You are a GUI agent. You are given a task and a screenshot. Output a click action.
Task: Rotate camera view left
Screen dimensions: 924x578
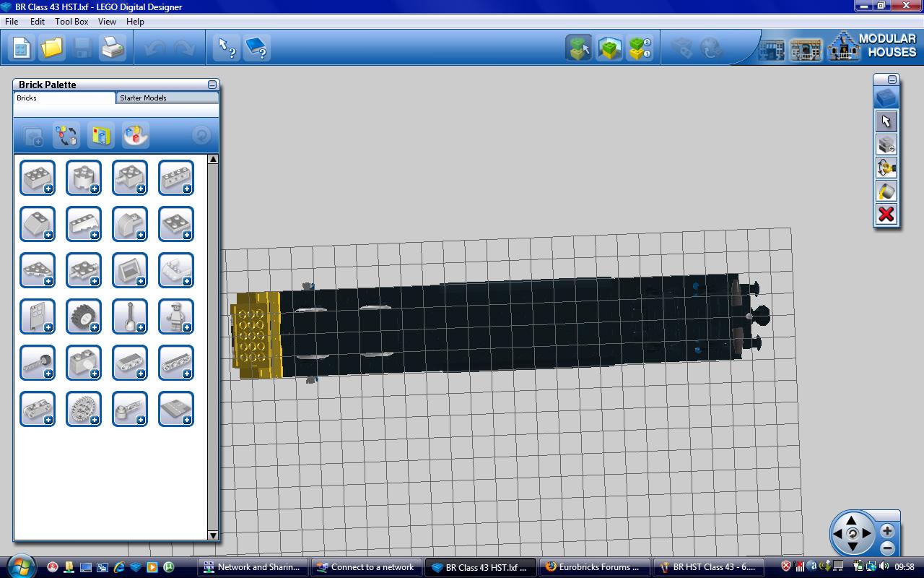[838, 534]
